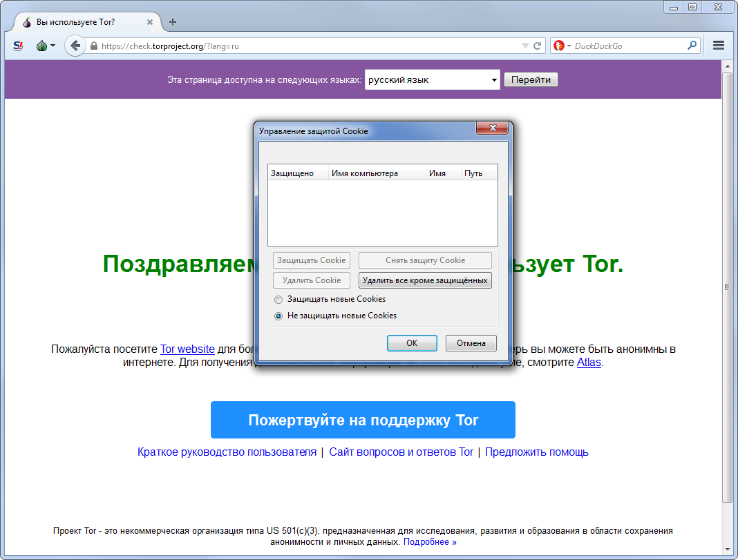738x560 pixels.
Task: Close the Cookie protection dialog
Action: [x=492, y=128]
